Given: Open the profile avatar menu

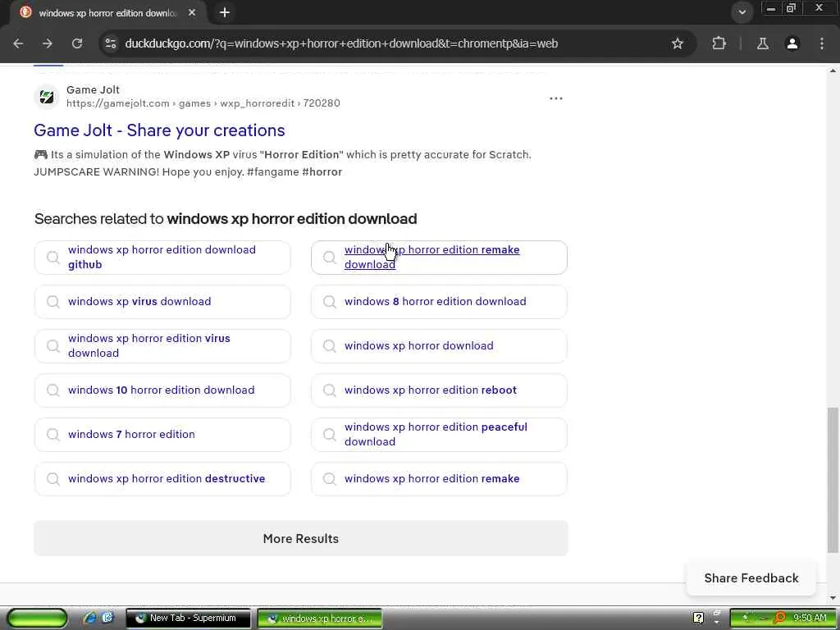Looking at the screenshot, I should tap(792, 43).
